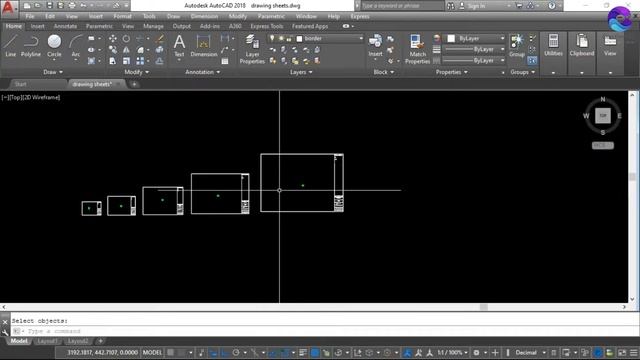
Task: Expand the Draw panel
Action: pos(53,72)
